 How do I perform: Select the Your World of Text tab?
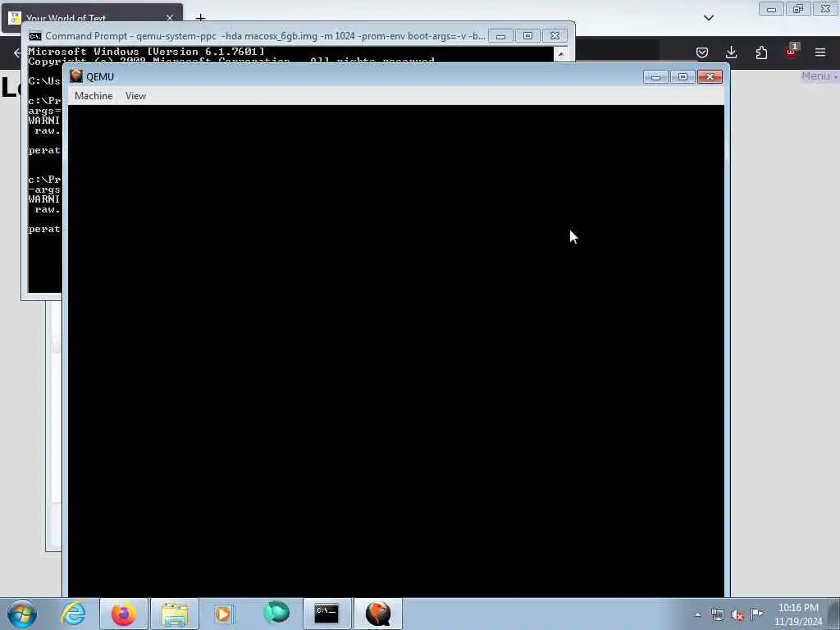tap(92, 18)
